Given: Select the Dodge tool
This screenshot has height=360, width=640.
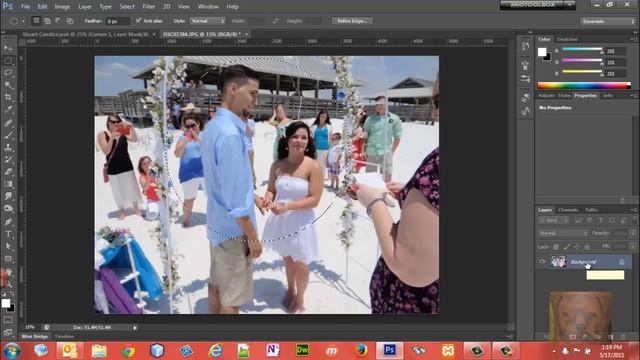Looking at the screenshot, I should (8, 208).
